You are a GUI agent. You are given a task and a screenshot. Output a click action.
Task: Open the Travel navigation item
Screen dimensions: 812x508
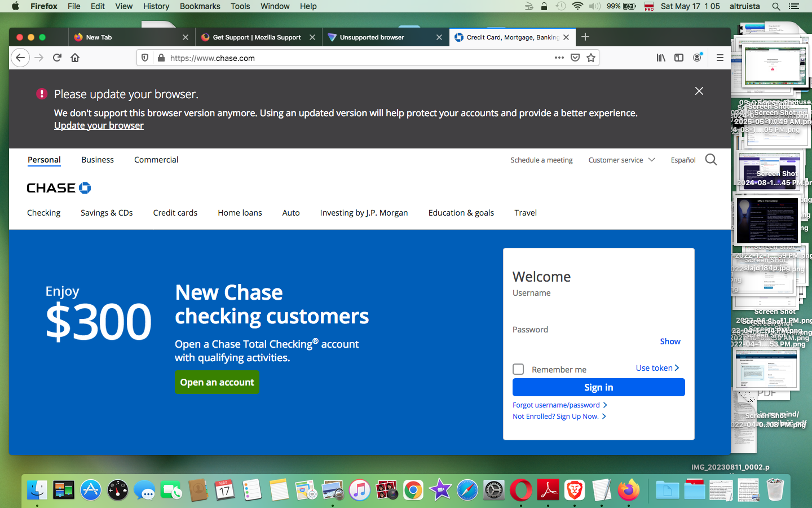click(x=526, y=213)
